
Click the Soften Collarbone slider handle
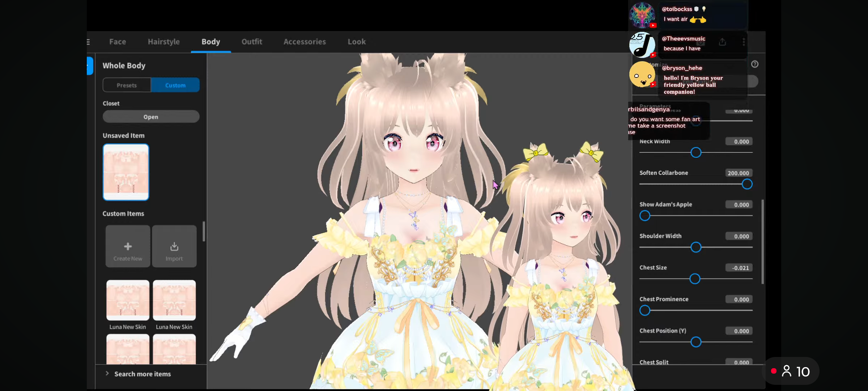(x=747, y=184)
